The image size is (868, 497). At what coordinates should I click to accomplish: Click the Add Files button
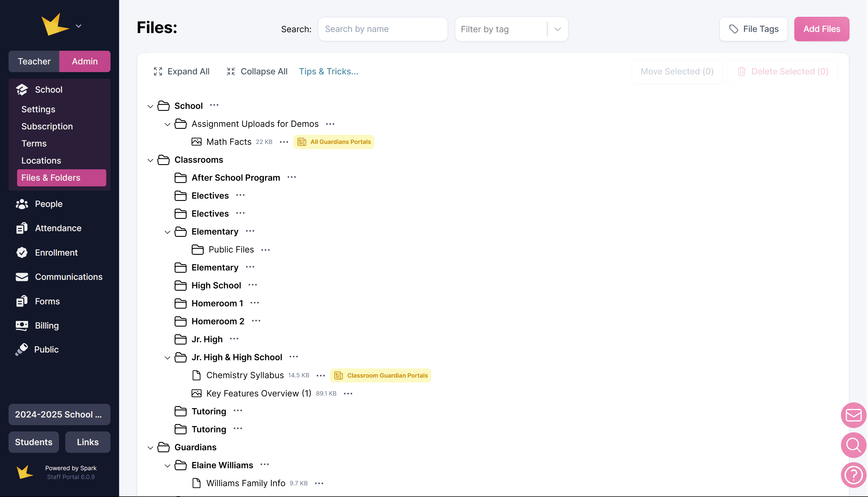pos(822,29)
